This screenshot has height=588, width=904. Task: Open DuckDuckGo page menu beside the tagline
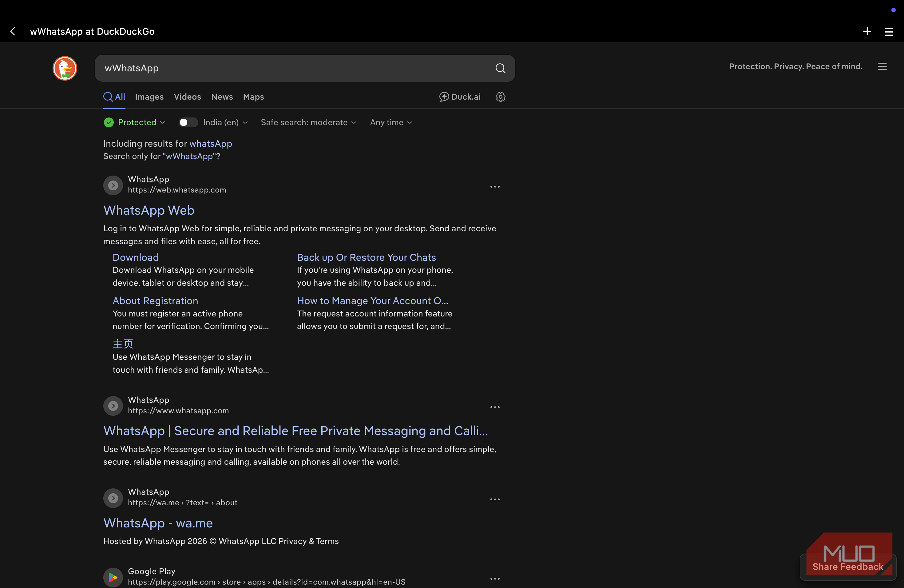(x=882, y=66)
